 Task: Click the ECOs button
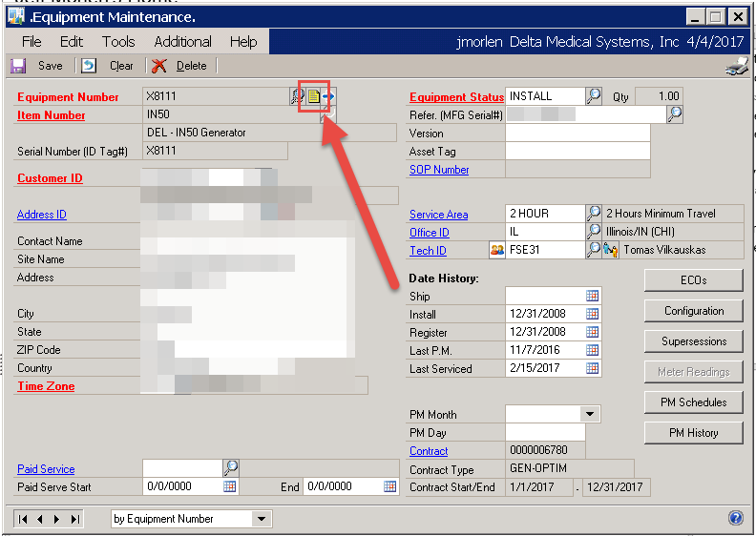click(694, 280)
